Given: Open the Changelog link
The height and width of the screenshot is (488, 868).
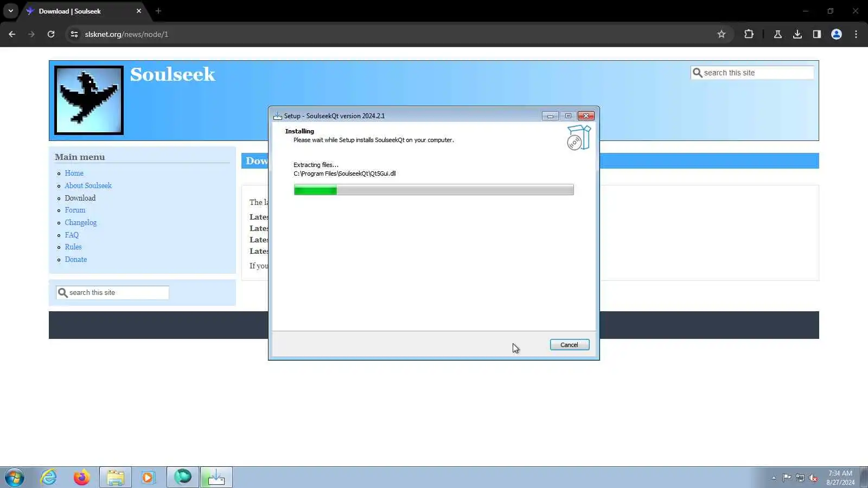Looking at the screenshot, I should [x=80, y=223].
